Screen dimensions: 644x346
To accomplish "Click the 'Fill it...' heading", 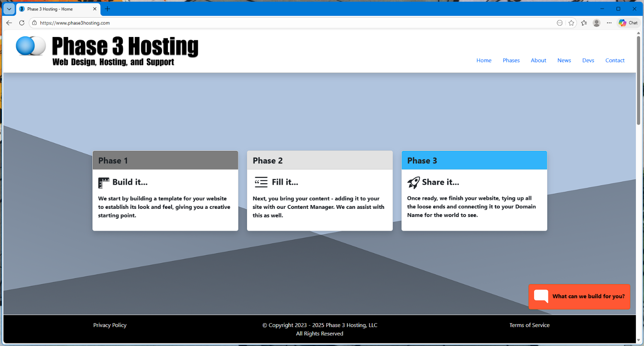I will pyautogui.click(x=285, y=182).
